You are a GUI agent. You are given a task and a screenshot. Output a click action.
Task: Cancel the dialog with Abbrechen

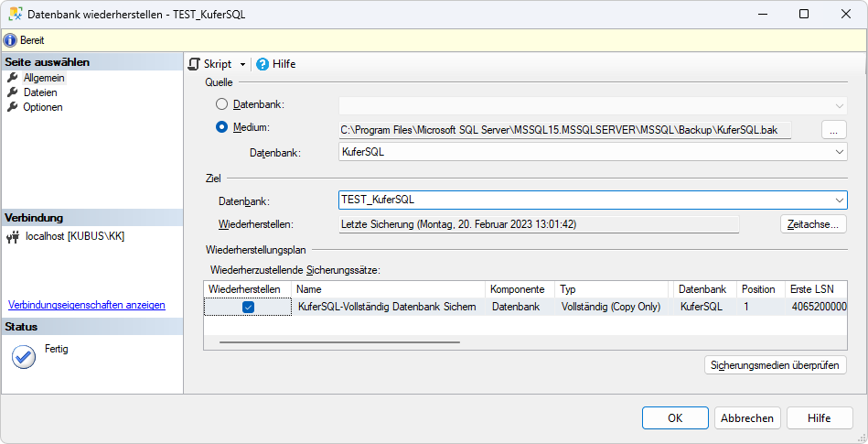(x=747, y=418)
